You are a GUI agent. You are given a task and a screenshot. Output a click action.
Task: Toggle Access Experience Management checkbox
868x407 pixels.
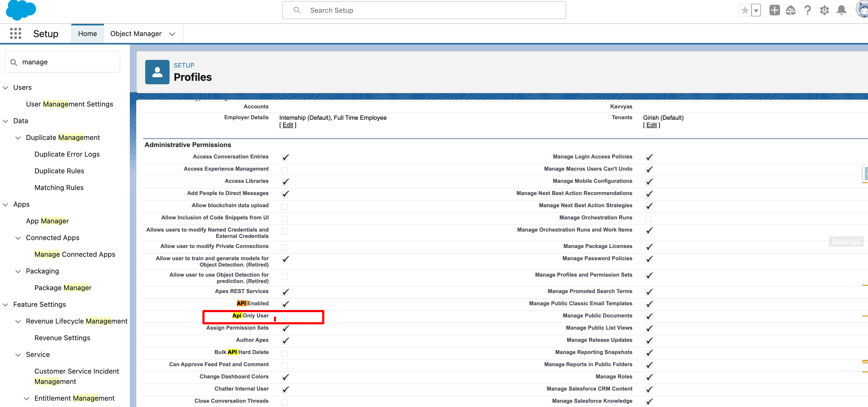(x=285, y=170)
